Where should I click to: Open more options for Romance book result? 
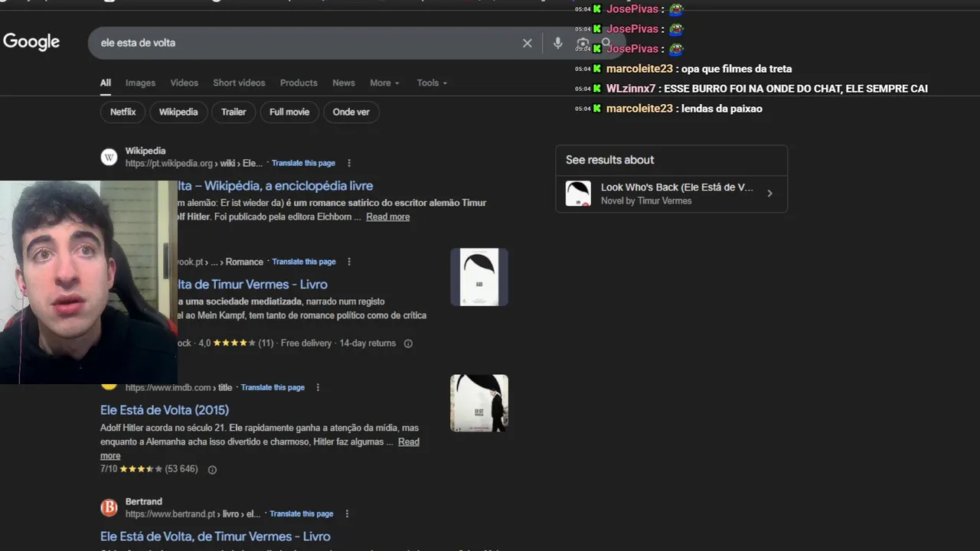pos(349,262)
